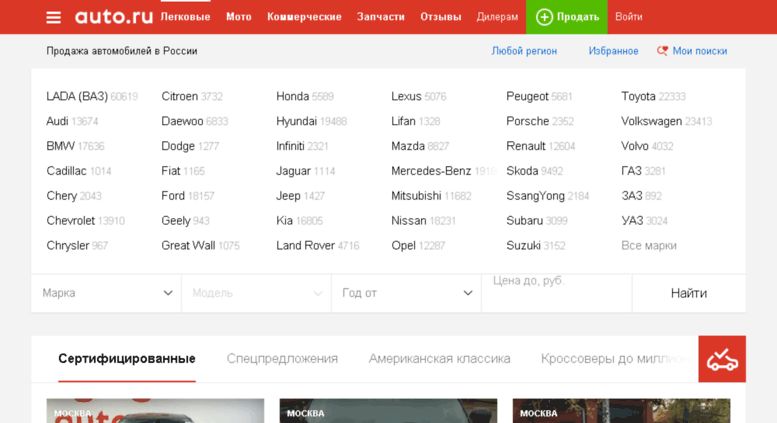Image resolution: width=777 pixels, height=423 pixels.
Task: Open the last Москва listing thumbnail
Action: pos(621,411)
